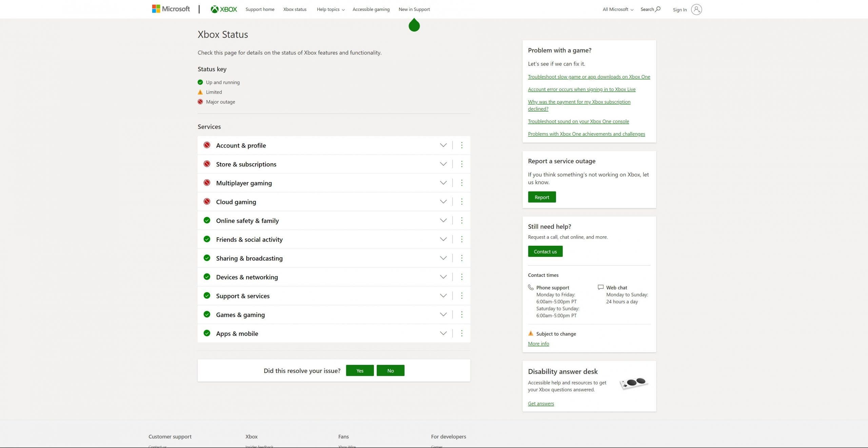The image size is (868, 448).
Task: Click the Xbox Adaptive Controller image
Action: (x=634, y=383)
